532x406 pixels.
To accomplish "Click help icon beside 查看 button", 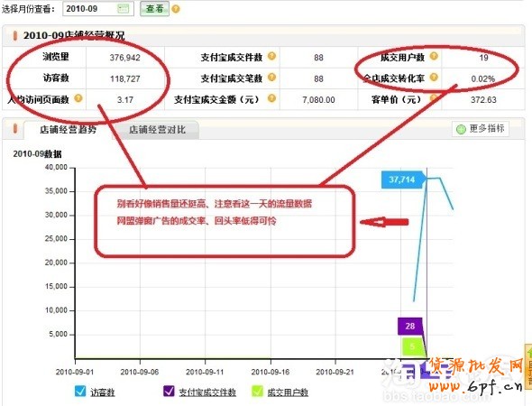I will [x=176, y=9].
